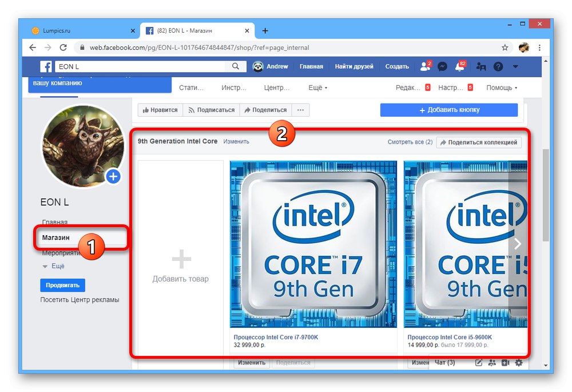
Task: Click the Нравится button
Action: [160, 110]
